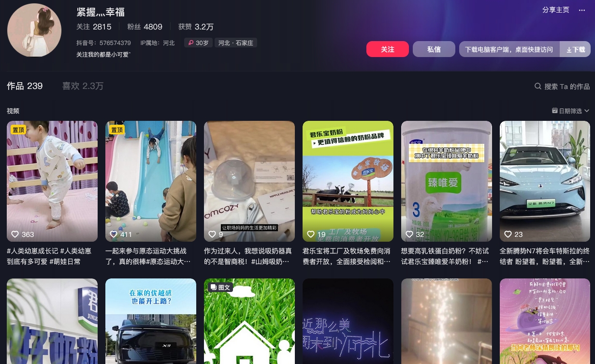Click the bio 关注我的都是小可爱
The image size is (595, 364).
tap(103, 55)
